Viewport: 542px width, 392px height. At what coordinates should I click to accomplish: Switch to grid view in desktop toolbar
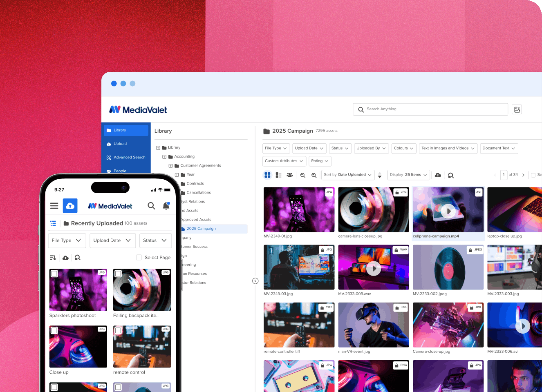pos(267,175)
